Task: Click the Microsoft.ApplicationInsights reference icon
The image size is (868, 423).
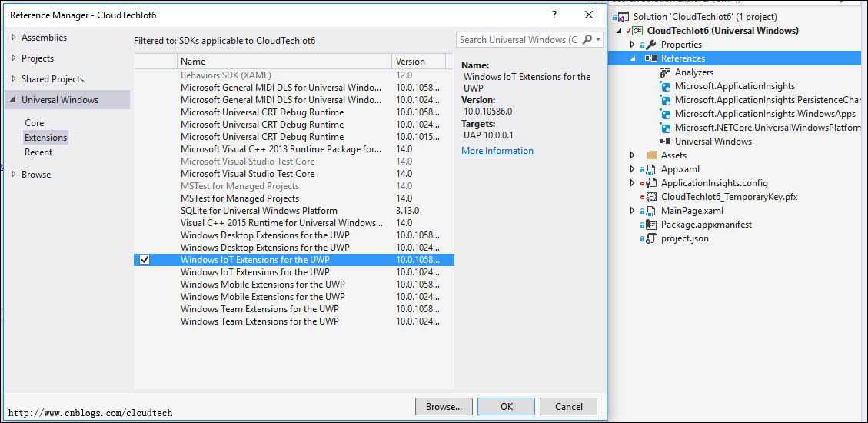Action: (x=665, y=86)
